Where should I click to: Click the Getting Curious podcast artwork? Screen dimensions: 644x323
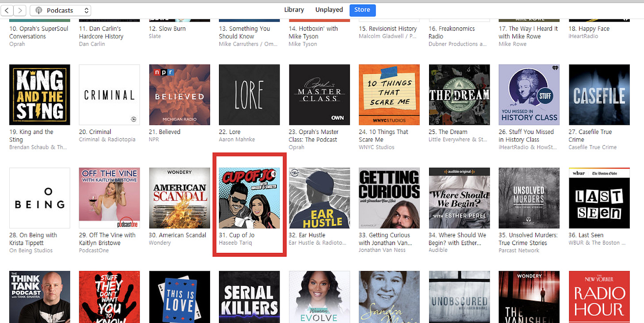[x=389, y=198]
